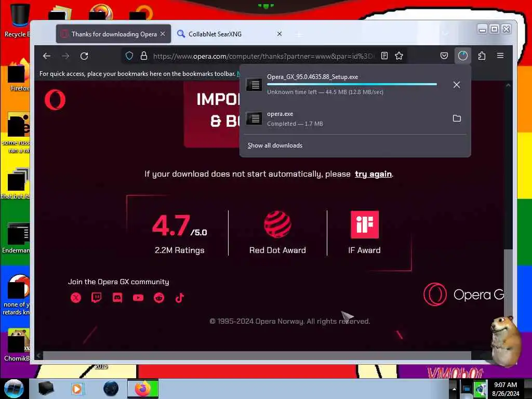Expand hidden system tray icons arrow

click(454, 389)
